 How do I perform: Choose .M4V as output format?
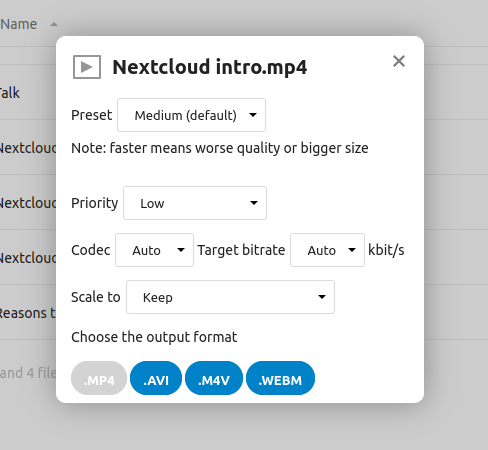(214, 378)
